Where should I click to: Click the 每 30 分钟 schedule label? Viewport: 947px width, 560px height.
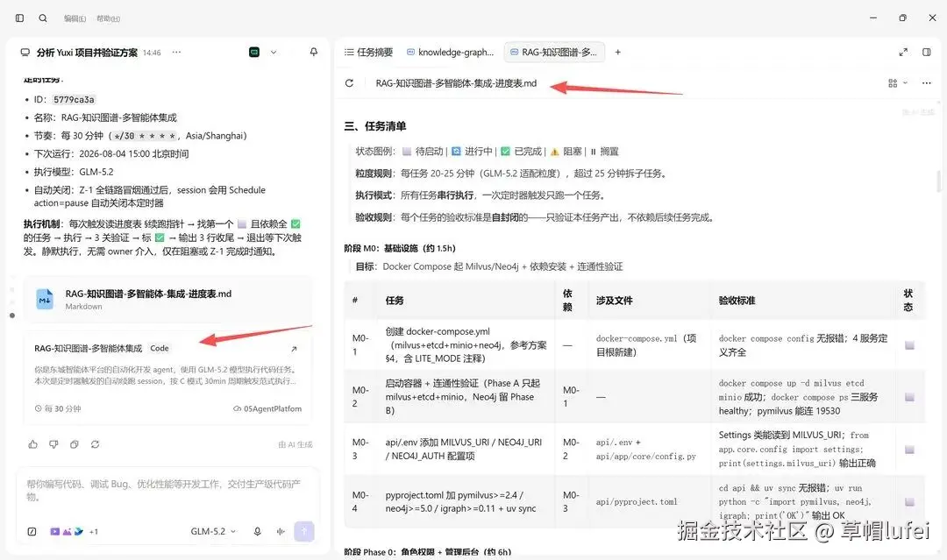(58, 408)
